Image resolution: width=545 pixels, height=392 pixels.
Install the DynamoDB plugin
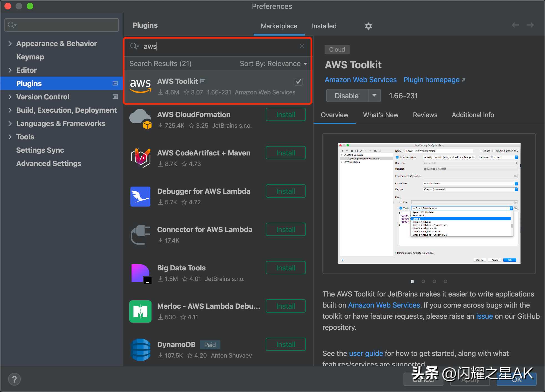click(x=286, y=345)
